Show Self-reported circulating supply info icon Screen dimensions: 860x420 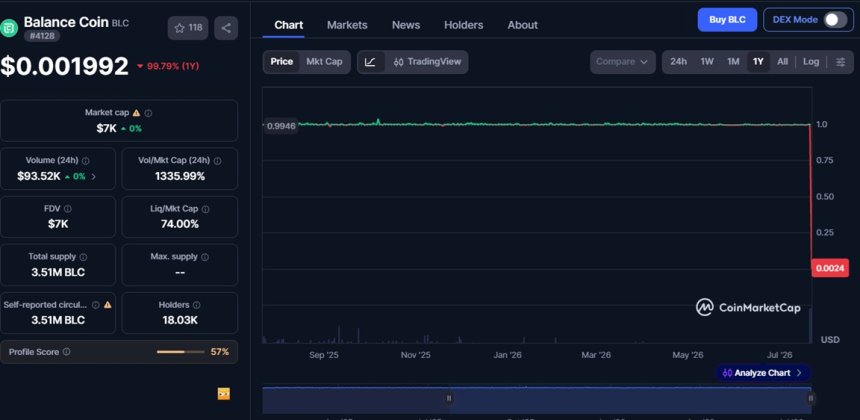(96, 305)
